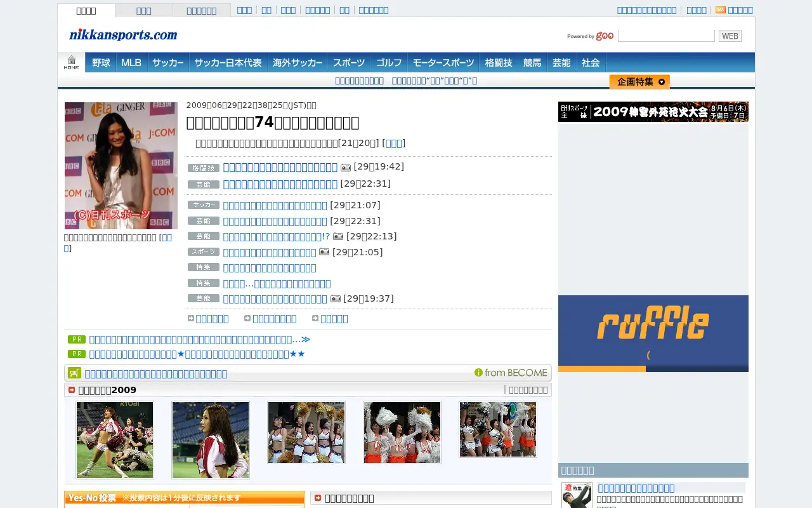Click 芸能 tag on the 19:37 headline row
This screenshot has width=812, height=508.
204,298
